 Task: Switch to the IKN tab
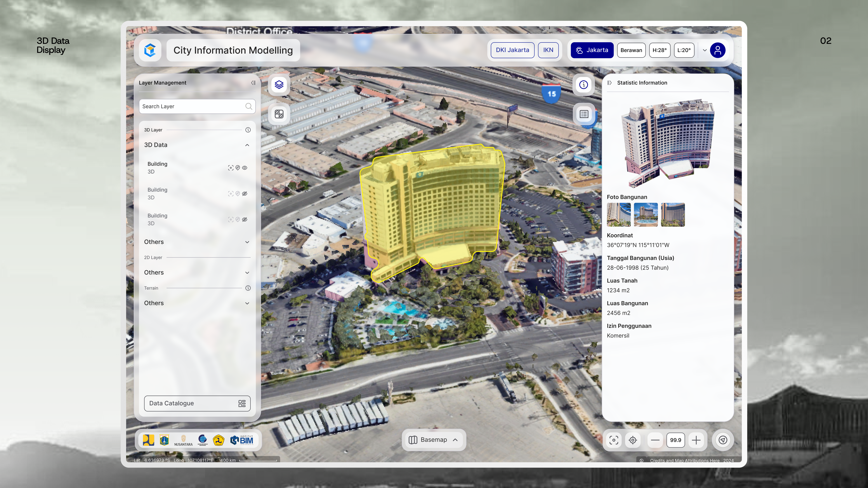click(x=548, y=50)
